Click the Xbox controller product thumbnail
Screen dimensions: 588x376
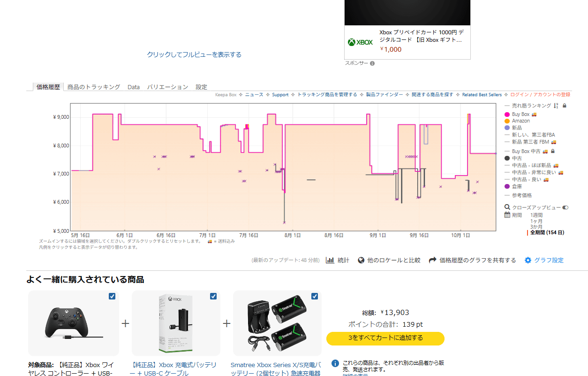coord(74,323)
